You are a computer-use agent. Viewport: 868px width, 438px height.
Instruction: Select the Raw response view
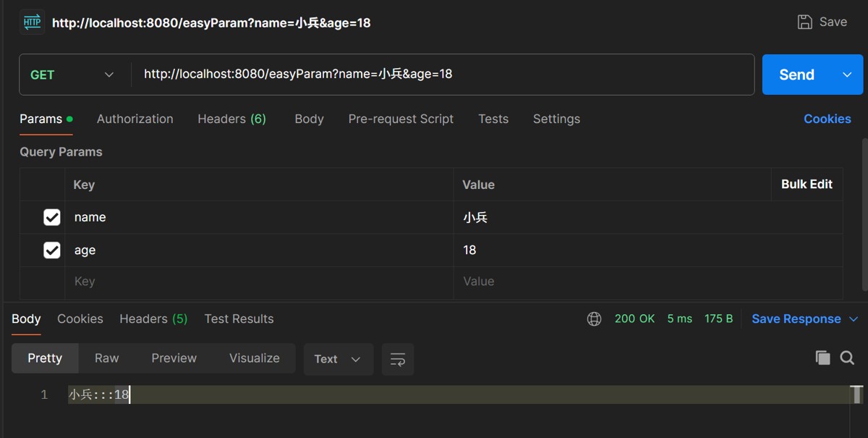(107, 358)
